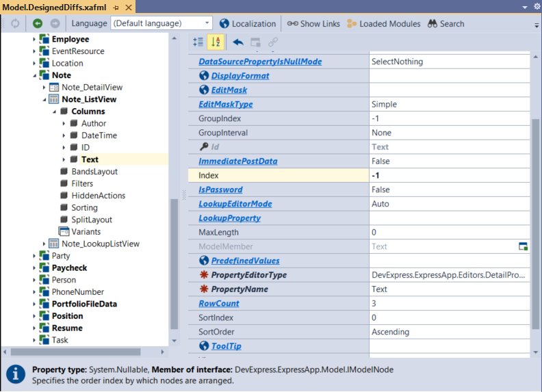
Task: Click the Note_ListView grid icon
Action: [x=53, y=100]
